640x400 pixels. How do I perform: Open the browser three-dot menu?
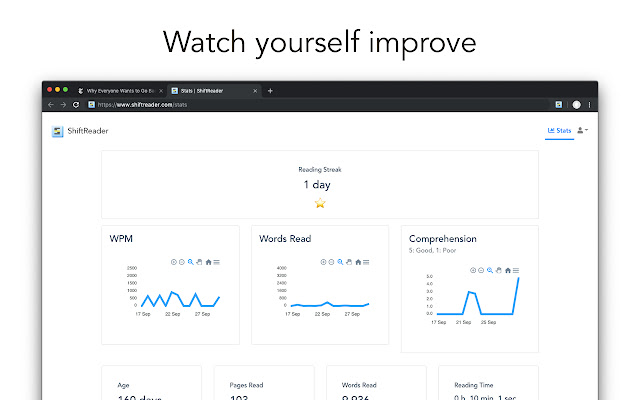589,105
